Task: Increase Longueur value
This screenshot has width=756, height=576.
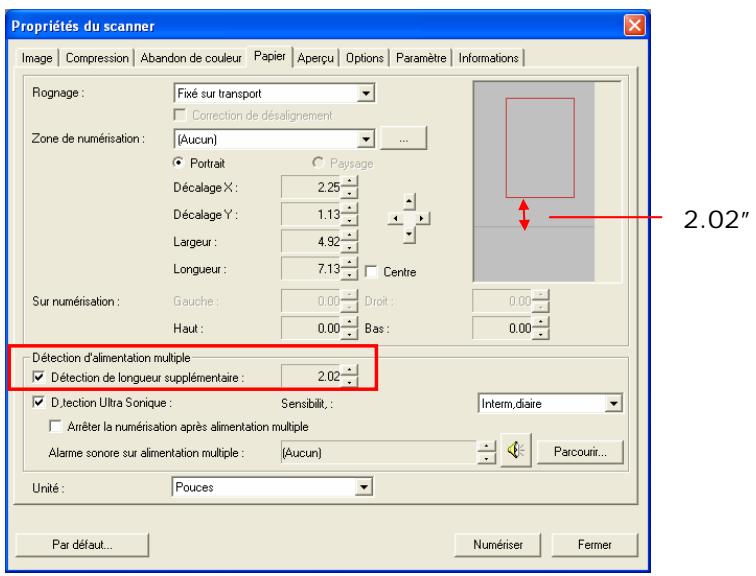Action: click(350, 263)
